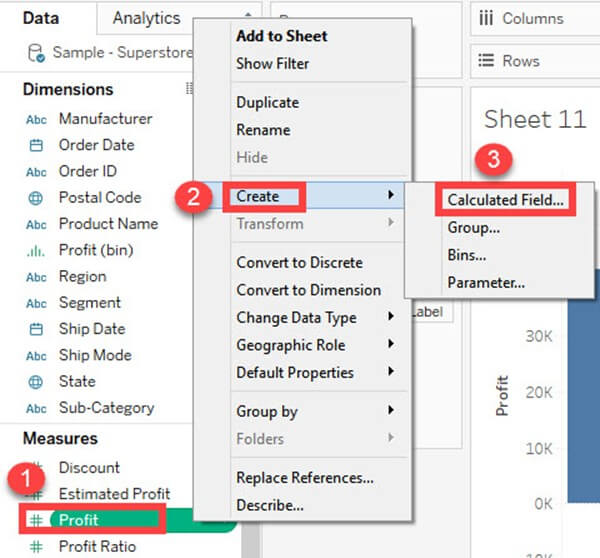Choose Calculated Field from the Create submenu

tap(505, 200)
